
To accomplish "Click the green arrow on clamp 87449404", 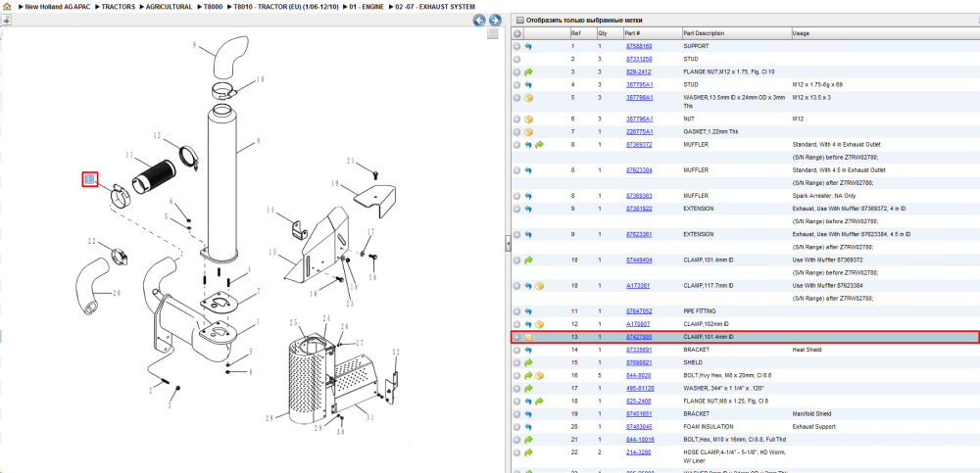I will [528, 260].
